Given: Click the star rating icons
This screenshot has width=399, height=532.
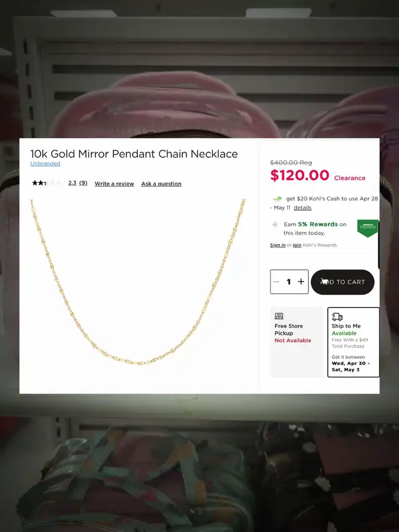Looking at the screenshot, I should point(47,183).
